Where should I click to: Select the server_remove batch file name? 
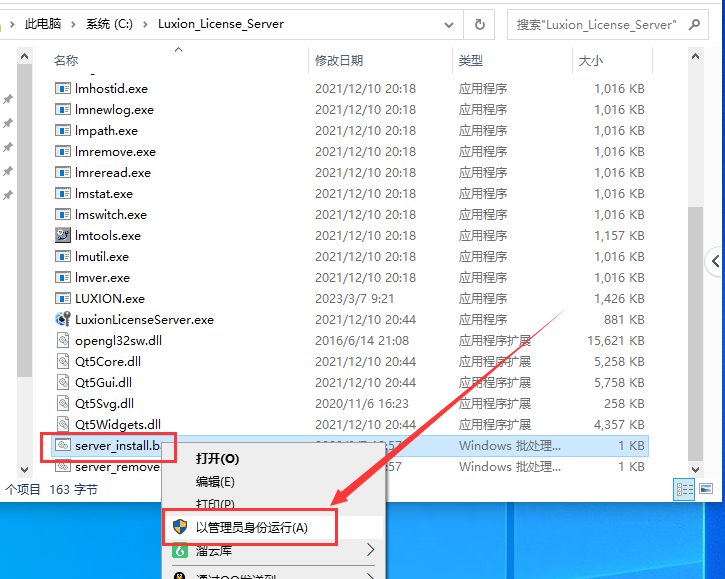[x=117, y=467]
